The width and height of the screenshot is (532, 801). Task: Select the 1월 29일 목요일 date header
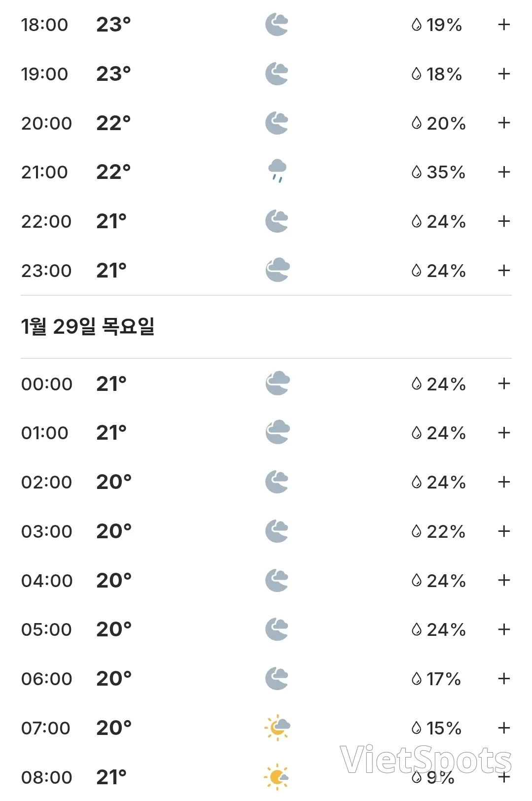[88, 326]
